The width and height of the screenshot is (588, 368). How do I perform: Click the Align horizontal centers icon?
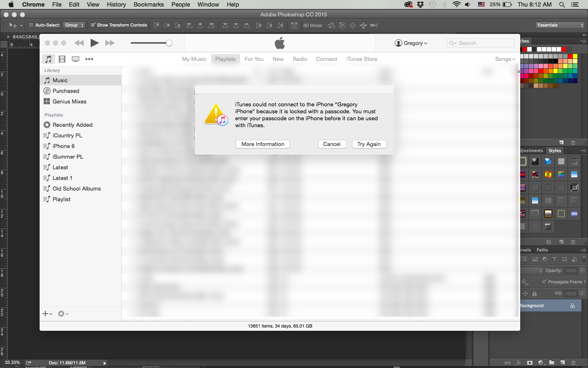[x=200, y=25]
